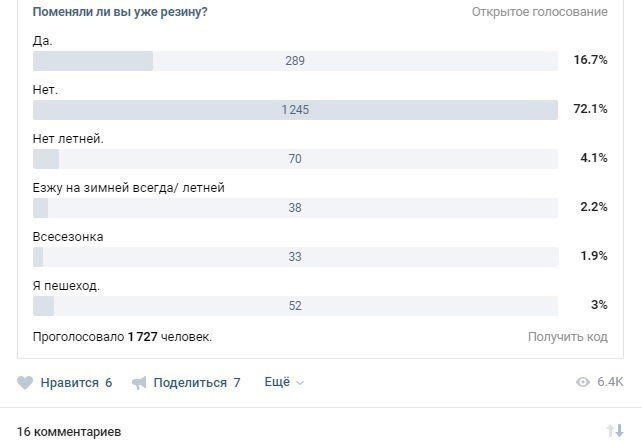Viewport: 642px width, 444px height.
Task: Click the Нет летней. result bar
Action: click(295, 159)
